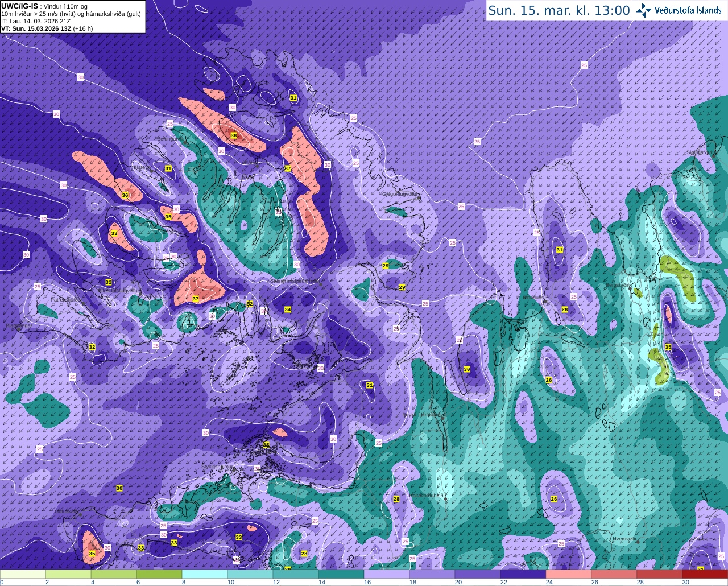728x586 pixels.
Task: Pick the pale cyan 8–10 legend swatch
Action: tap(205, 574)
